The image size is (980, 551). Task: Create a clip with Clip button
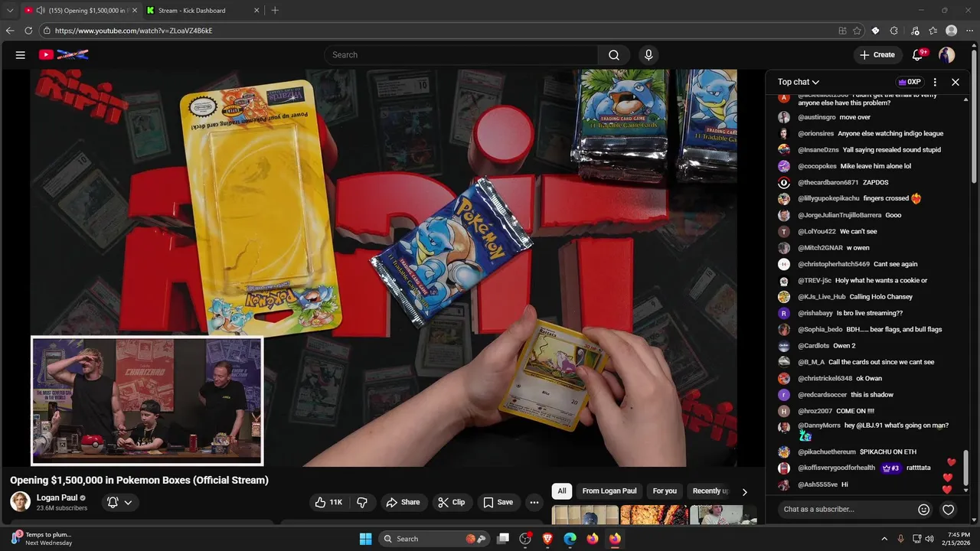[x=451, y=502]
